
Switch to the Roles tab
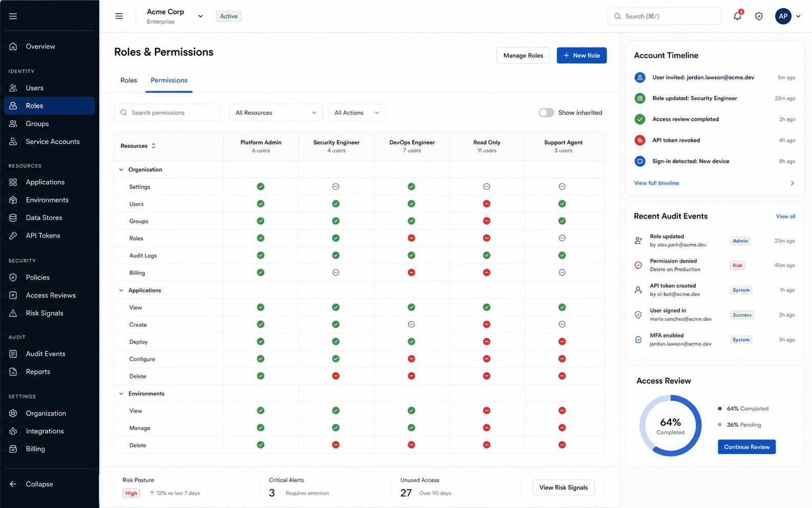(x=129, y=80)
